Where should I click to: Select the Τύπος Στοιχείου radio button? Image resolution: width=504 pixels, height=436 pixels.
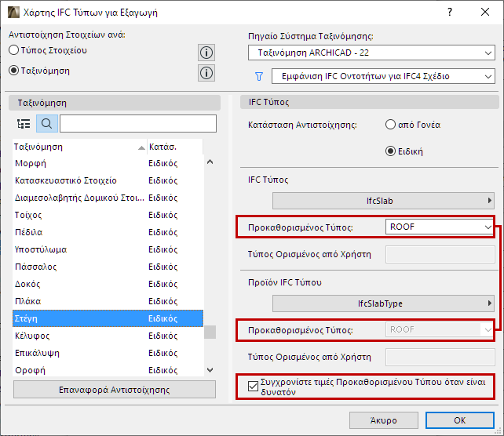click(14, 50)
